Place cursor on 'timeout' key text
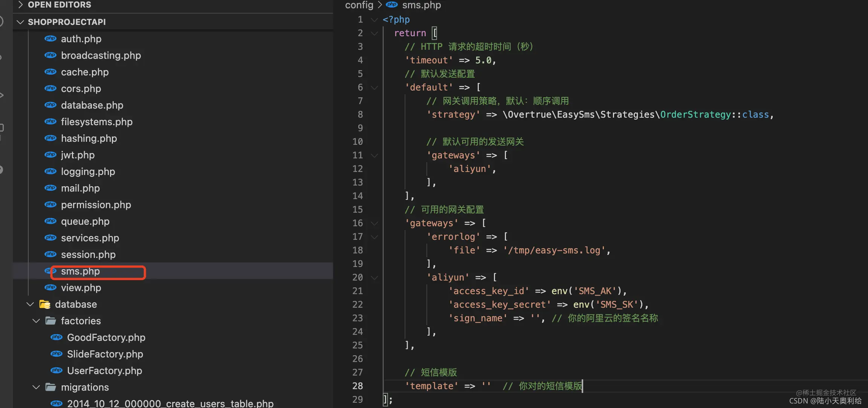 429,60
